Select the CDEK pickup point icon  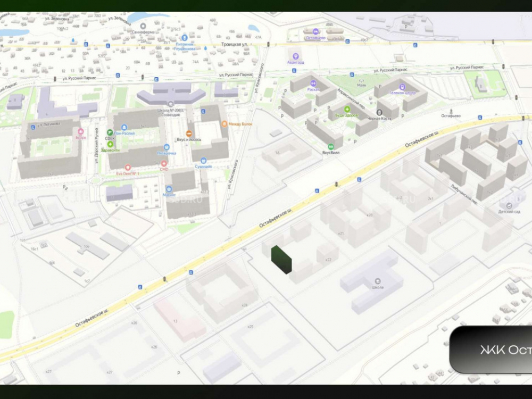[x=110, y=132]
